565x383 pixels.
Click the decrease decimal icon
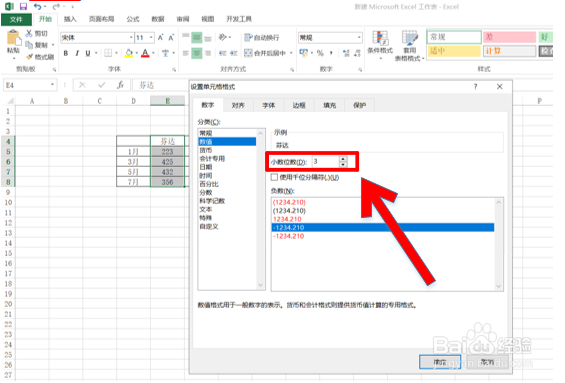(357, 53)
